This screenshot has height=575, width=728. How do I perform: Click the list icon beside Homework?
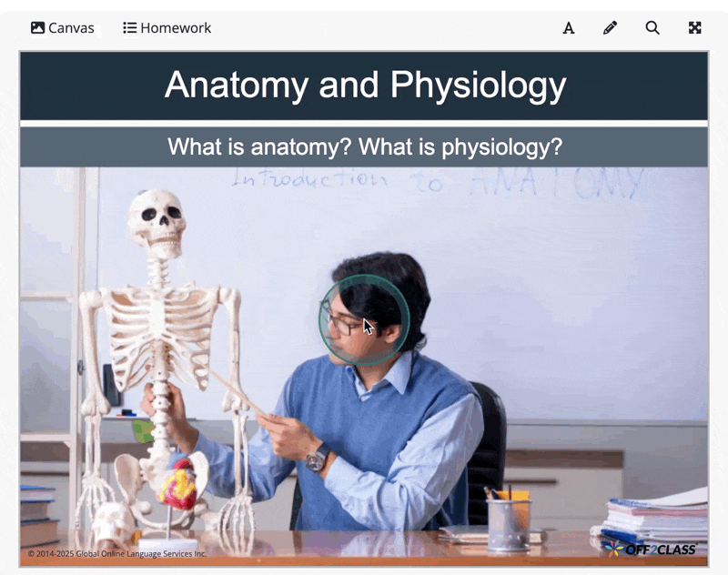click(x=129, y=28)
